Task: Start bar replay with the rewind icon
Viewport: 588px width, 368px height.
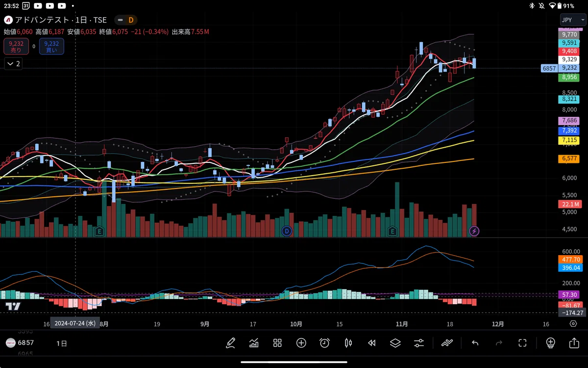Action: 371,343
